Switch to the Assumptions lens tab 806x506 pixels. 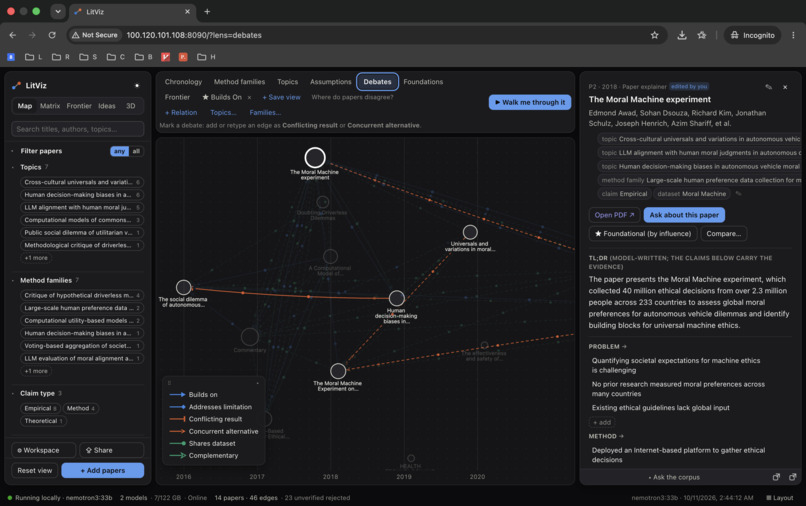click(x=331, y=82)
